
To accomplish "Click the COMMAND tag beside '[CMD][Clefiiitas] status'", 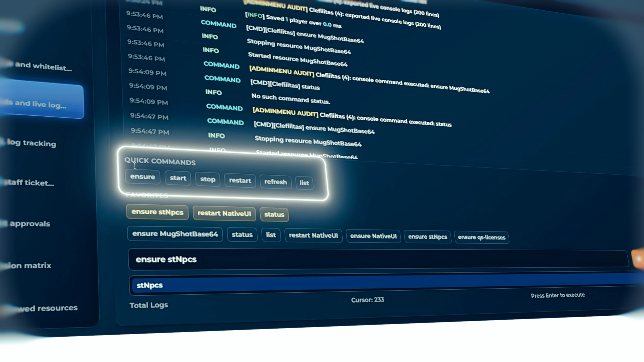I will 222,79.
